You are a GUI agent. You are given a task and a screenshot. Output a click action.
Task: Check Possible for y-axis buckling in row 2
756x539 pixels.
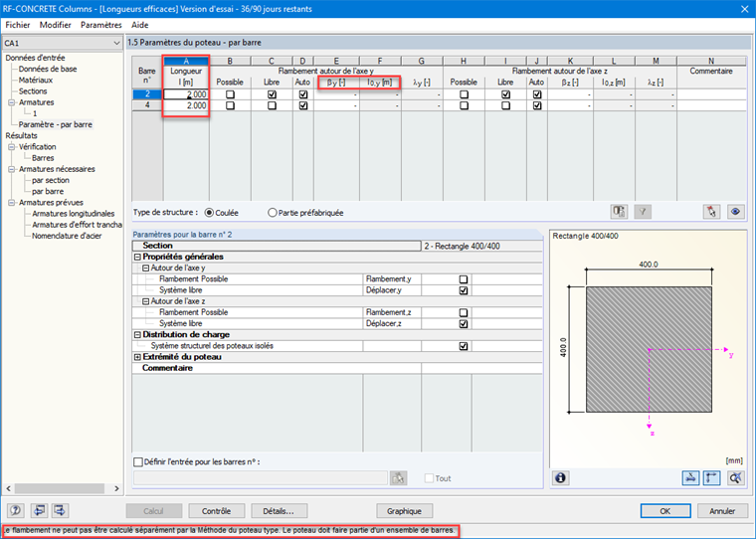[x=230, y=94]
